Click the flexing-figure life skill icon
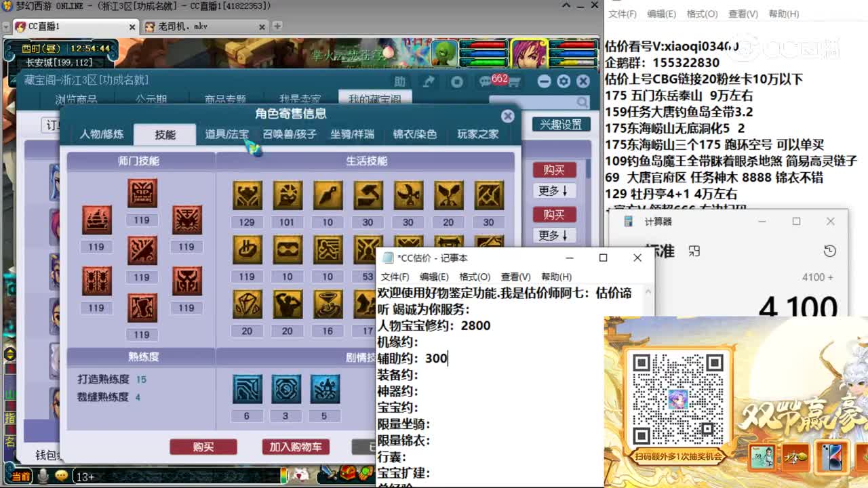This screenshot has width=868, height=488. click(288, 304)
